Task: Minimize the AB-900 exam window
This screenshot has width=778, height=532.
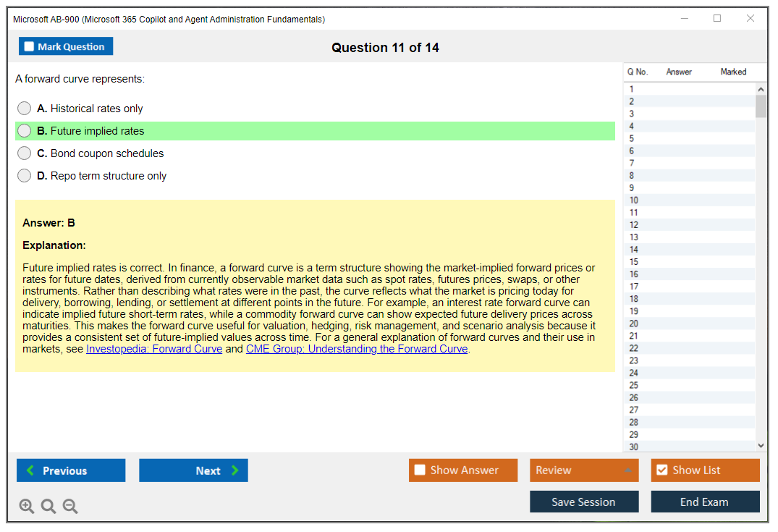Action: pyautogui.click(x=685, y=18)
